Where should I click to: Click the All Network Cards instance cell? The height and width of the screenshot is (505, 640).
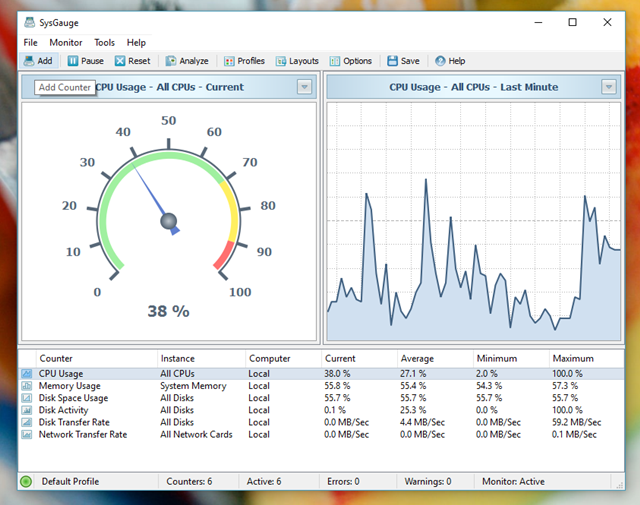coord(196,434)
